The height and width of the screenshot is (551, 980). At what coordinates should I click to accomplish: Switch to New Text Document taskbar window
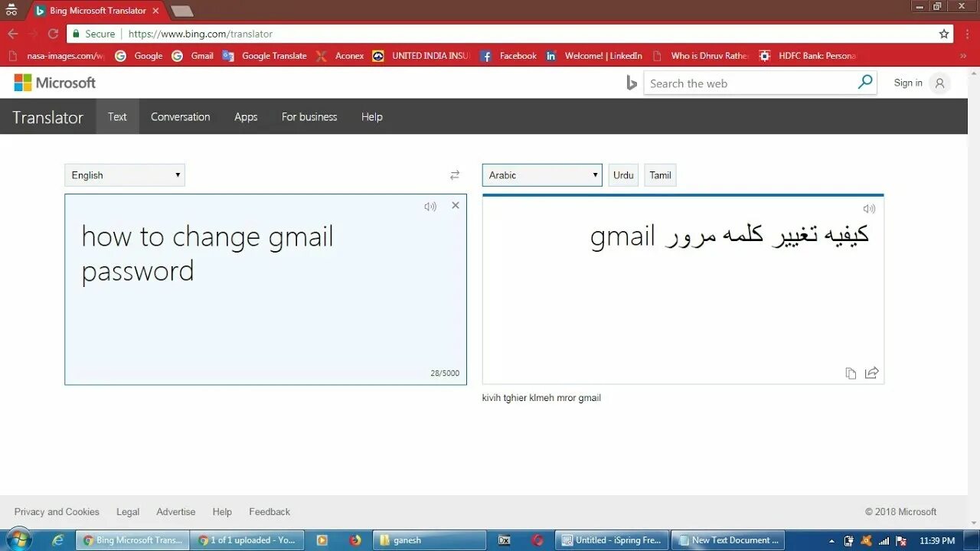729,540
